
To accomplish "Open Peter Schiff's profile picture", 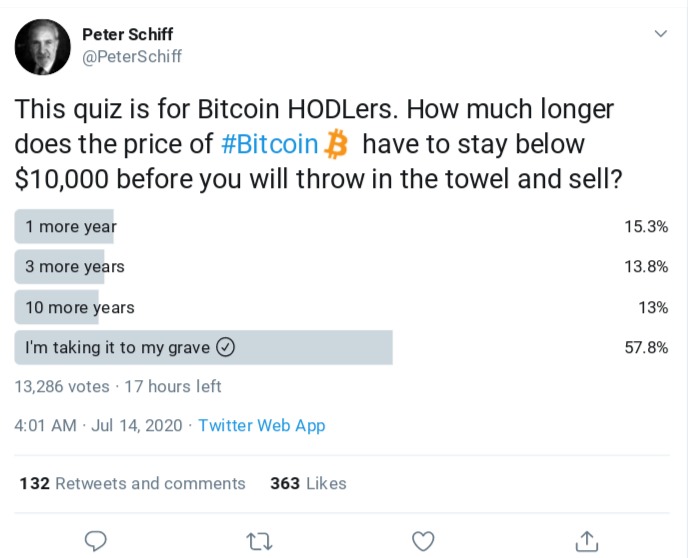I will (x=42, y=47).
